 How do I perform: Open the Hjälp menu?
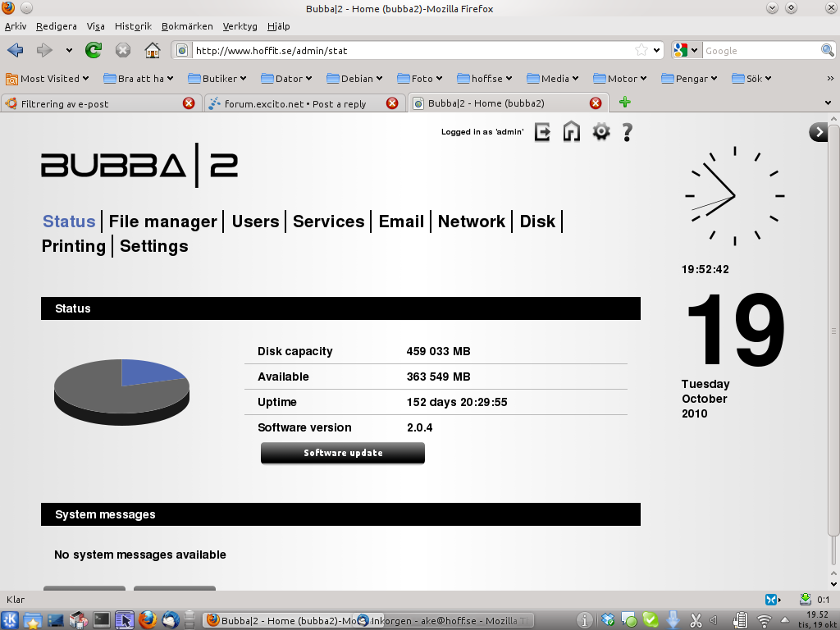coord(279,26)
